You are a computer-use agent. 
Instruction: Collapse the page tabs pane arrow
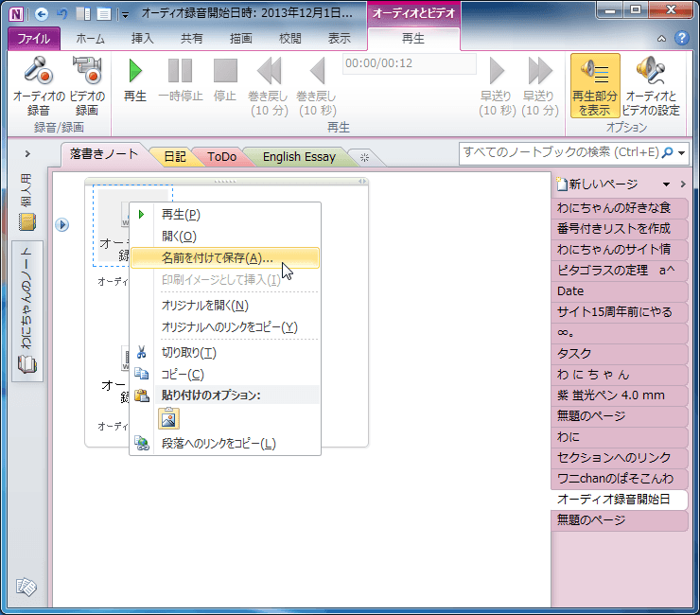(x=683, y=184)
